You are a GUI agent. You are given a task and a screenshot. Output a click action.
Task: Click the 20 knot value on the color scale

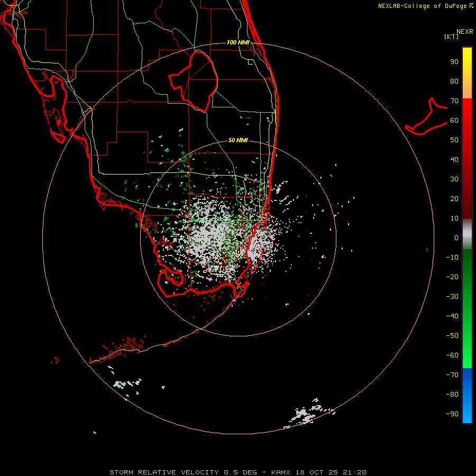click(x=454, y=199)
